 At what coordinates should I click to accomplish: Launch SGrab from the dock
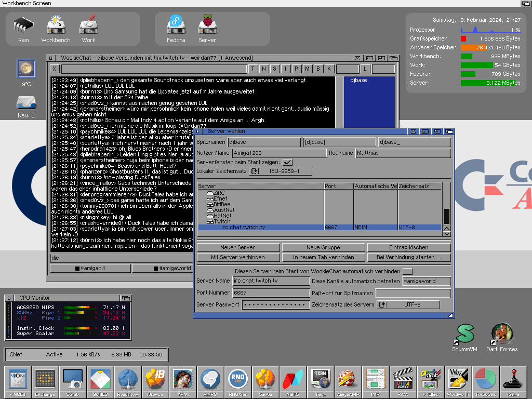tap(73, 382)
